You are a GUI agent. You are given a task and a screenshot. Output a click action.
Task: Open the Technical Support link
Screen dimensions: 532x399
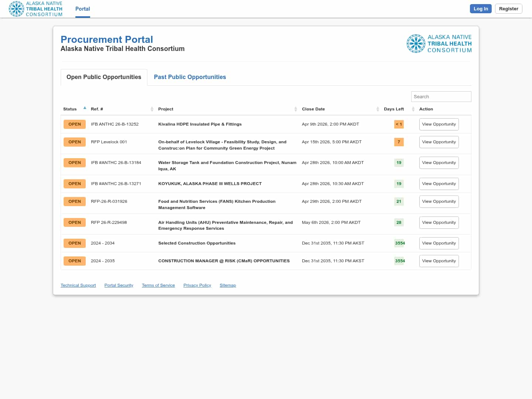pyautogui.click(x=78, y=286)
